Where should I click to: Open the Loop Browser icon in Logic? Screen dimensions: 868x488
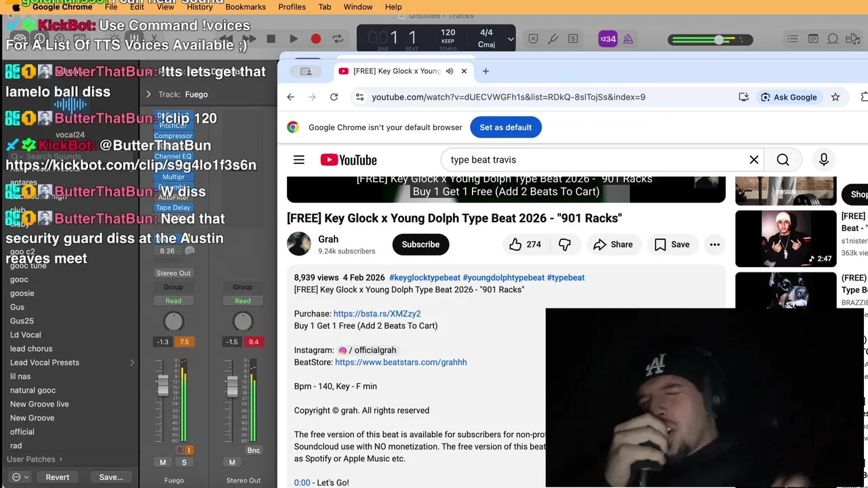point(833,39)
